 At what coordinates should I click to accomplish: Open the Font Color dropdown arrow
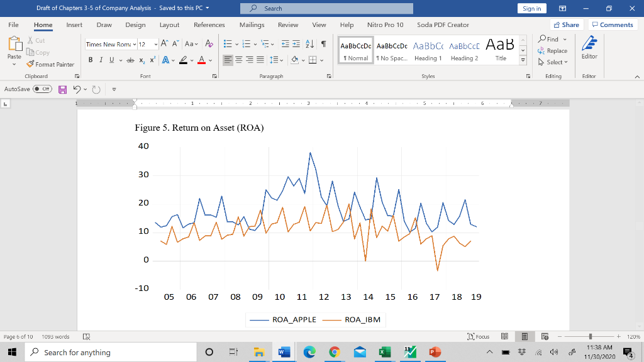click(x=210, y=60)
